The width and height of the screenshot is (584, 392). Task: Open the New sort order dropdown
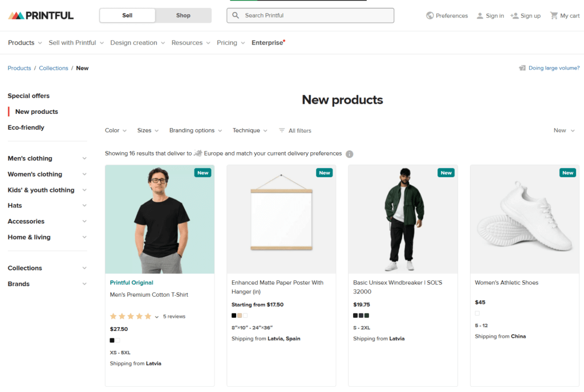click(x=563, y=130)
